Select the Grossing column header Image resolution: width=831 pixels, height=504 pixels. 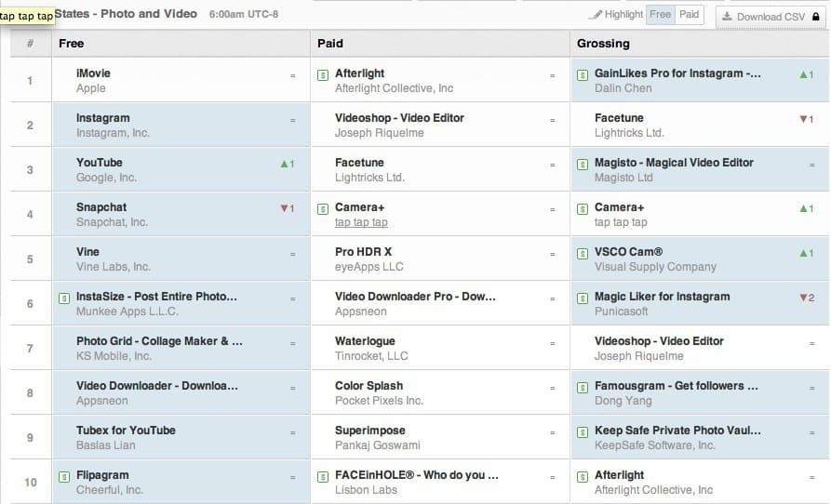tap(603, 44)
